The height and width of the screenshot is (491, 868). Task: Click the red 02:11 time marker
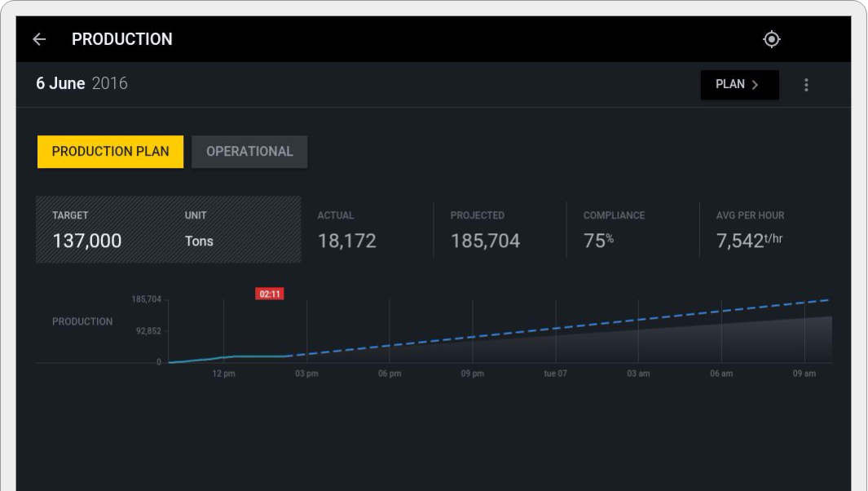[270, 294]
